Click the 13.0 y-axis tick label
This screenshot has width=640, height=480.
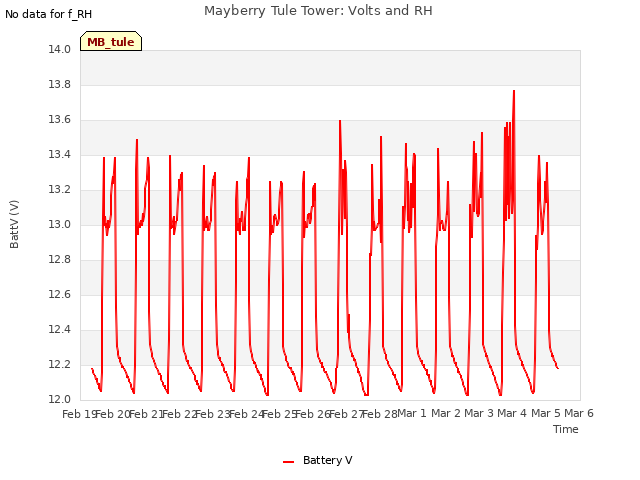(x=60, y=224)
